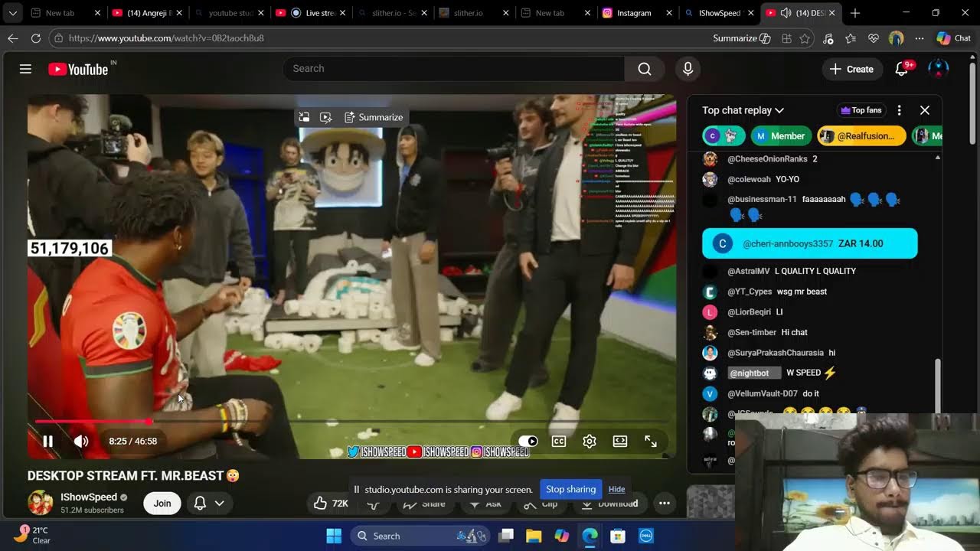Open Edge favorites list
This screenshot has height=551, width=980.
851,38
